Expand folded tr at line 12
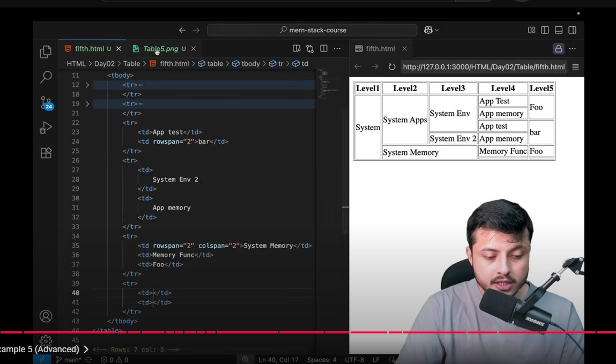Screen dimensions: 616x364 point(87,85)
